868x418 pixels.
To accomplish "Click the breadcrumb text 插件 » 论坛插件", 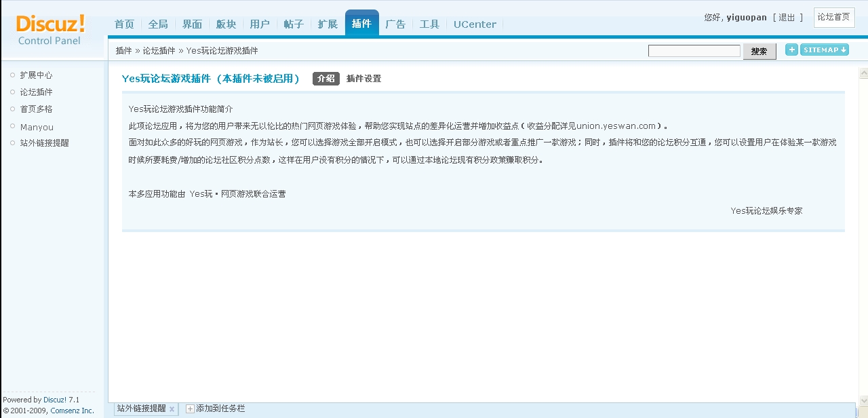I will [x=145, y=51].
